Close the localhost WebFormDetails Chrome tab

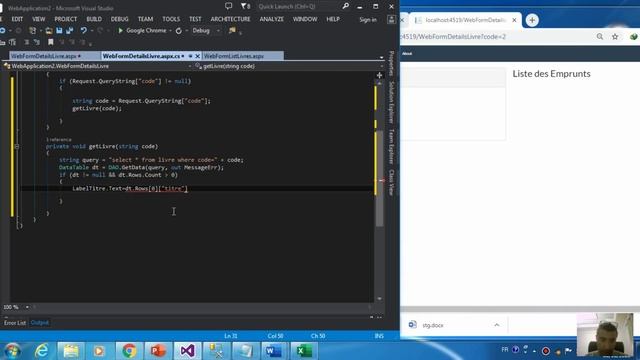(x=514, y=20)
